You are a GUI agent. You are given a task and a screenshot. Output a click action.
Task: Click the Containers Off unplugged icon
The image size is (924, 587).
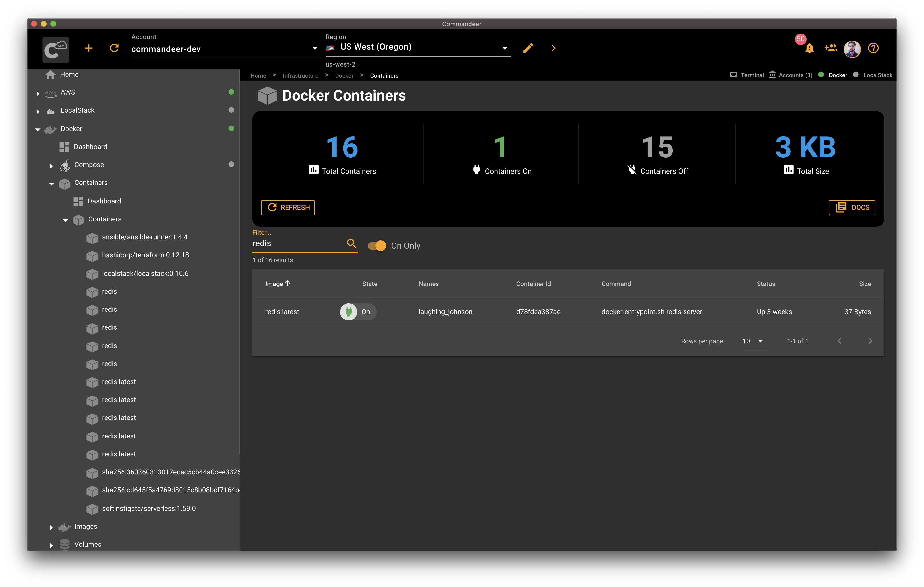coord(632,170)
